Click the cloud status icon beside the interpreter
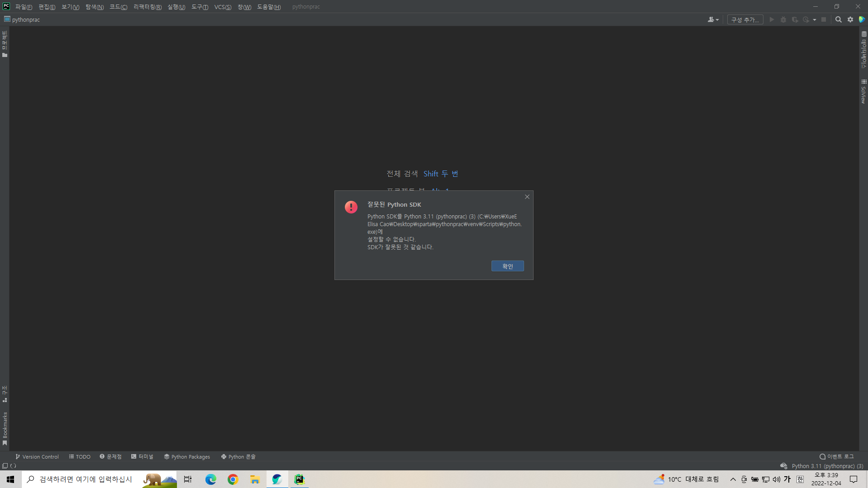Viewport: 868px width, 488px height. click(784, 466)
